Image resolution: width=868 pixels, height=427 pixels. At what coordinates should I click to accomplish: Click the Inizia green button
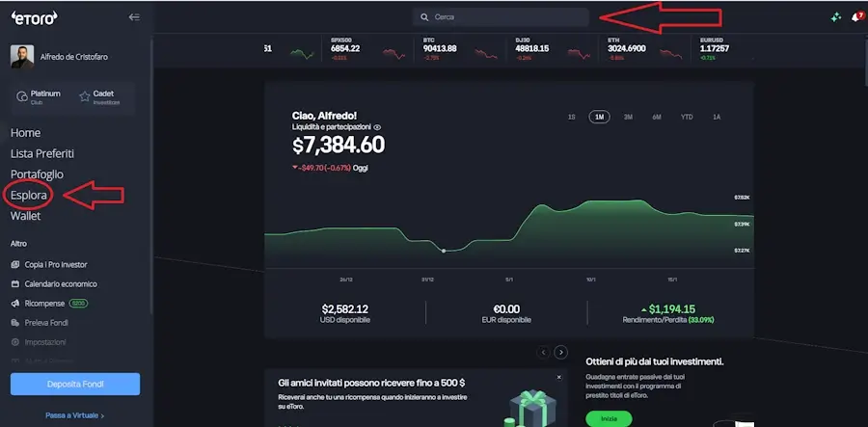tap(609, 418)
